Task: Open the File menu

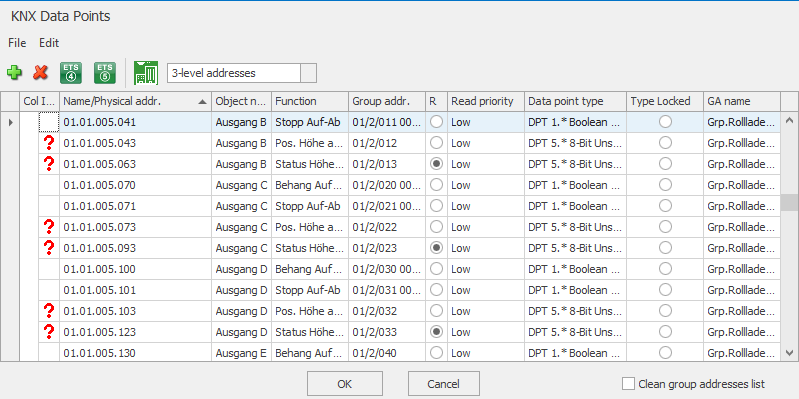Action: tap(17, 43)
